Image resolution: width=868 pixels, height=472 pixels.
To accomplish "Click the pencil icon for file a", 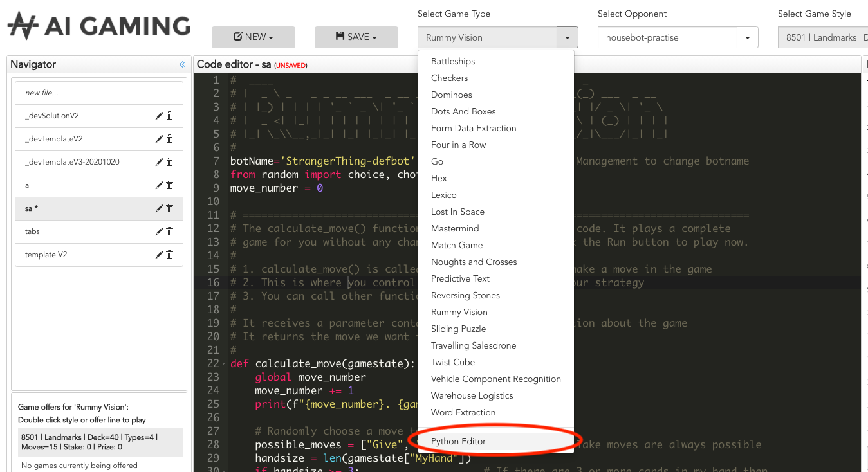I will tap(159, 185).
